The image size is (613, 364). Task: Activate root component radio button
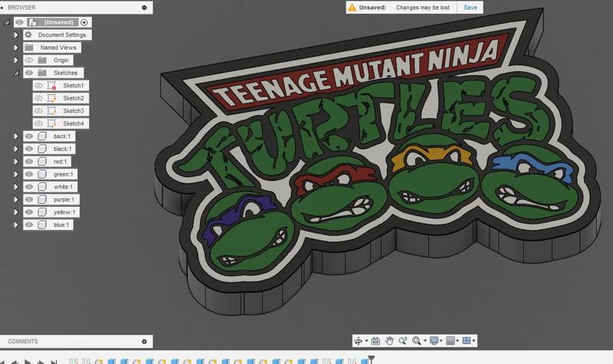click(84, 22)
